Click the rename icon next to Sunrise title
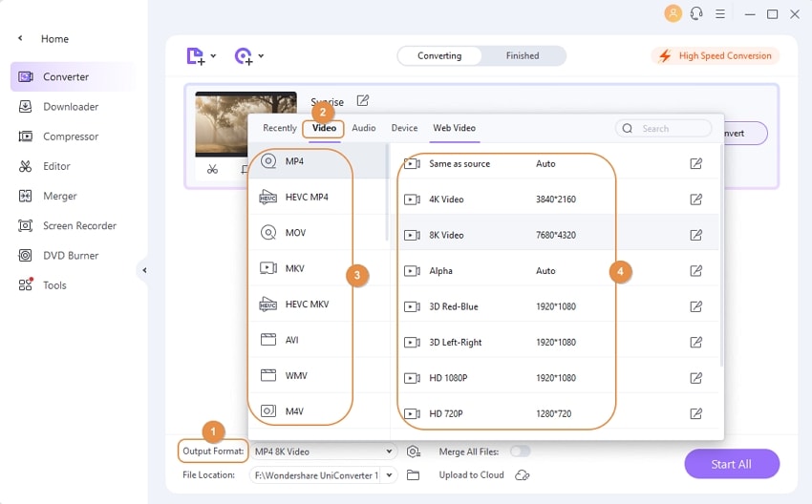The height and width of the screenshot is (504, 812). coord(363,101)
